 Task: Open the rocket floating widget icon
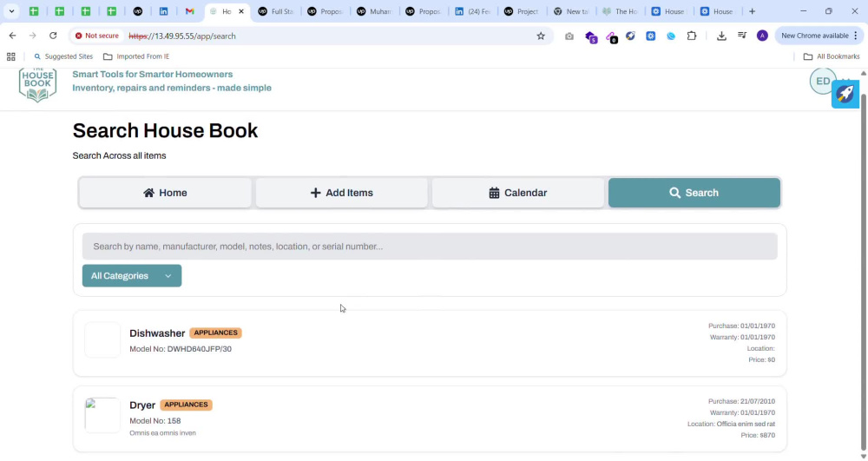[x=845, y=94]
